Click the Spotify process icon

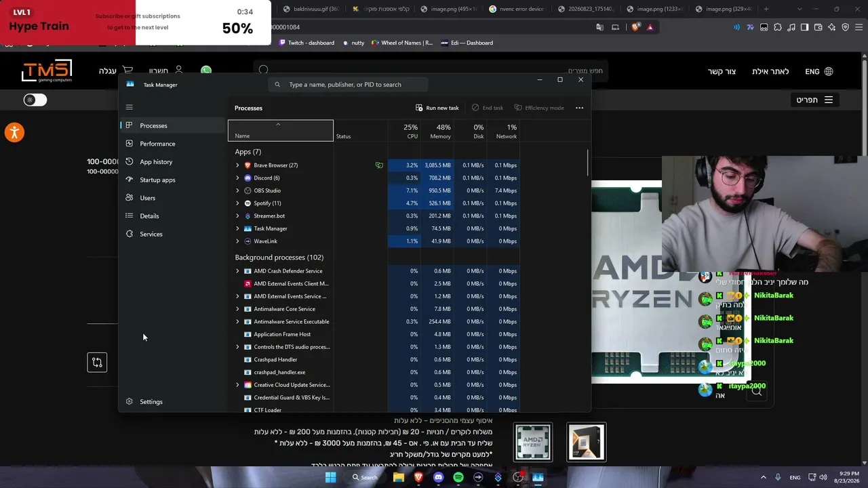click(x=248, y=203)
